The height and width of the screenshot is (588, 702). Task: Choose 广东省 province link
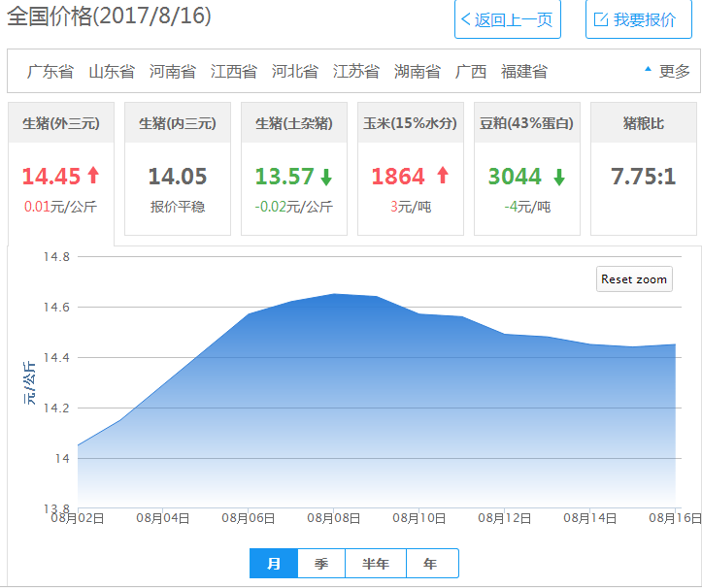pyautogui.click(x=50, y=71)
